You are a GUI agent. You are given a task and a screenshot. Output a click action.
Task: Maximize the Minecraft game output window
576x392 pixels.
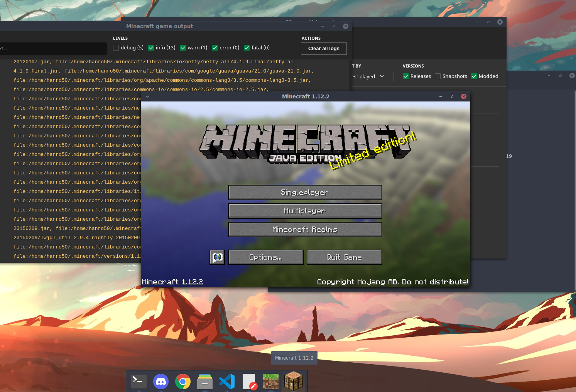coord(334,26)
